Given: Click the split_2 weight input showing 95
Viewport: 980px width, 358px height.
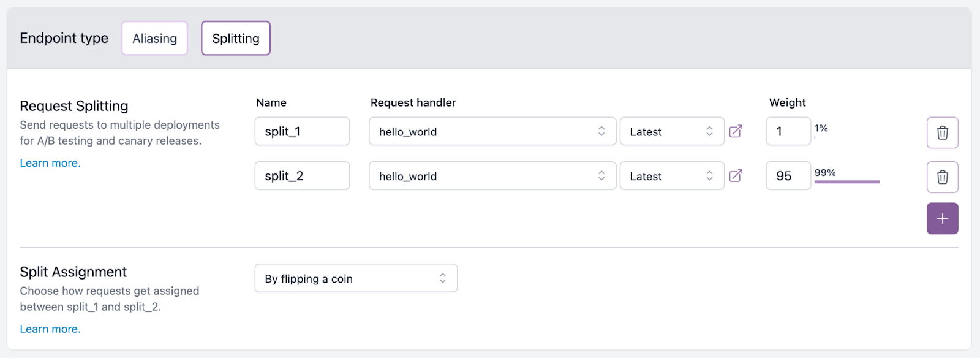Looking at the screenshot, I should click(x=788, y=176).
